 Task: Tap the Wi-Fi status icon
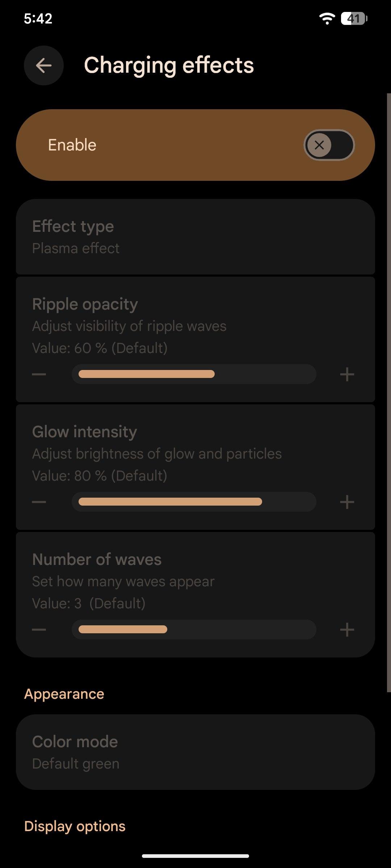[327, 18]
